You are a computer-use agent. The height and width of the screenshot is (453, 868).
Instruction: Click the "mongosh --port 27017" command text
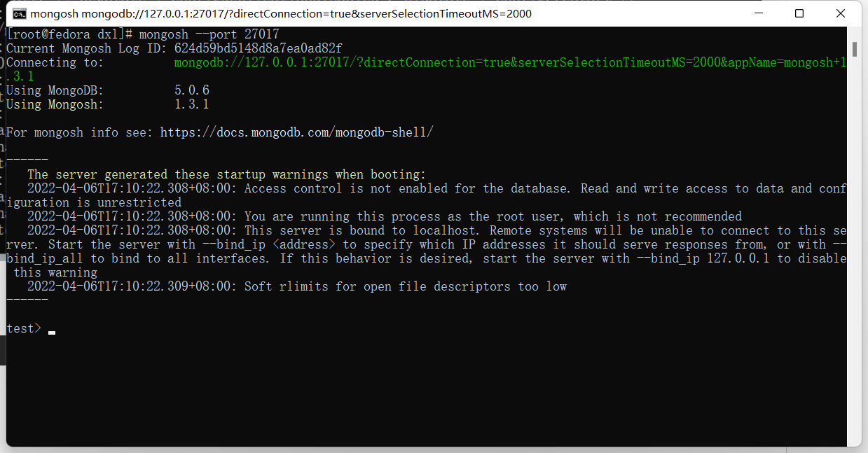pos(209,34)
